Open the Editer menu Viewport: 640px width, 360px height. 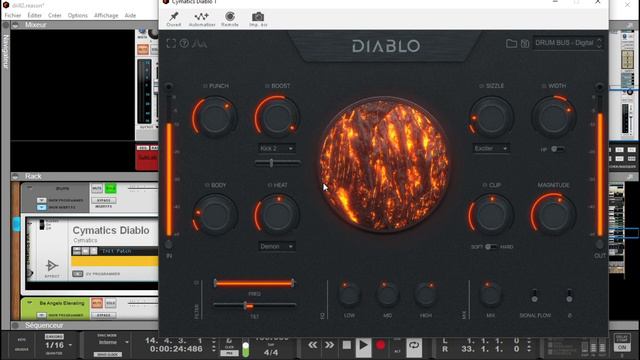[35, 16]
